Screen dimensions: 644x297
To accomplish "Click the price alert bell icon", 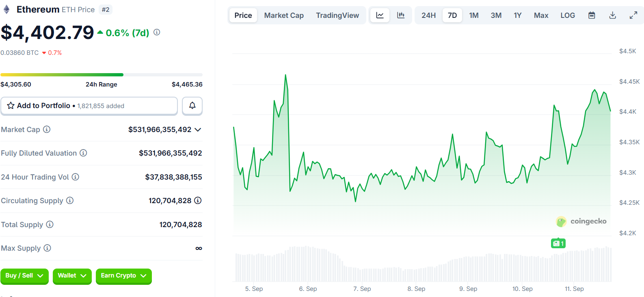I will 192,106.
